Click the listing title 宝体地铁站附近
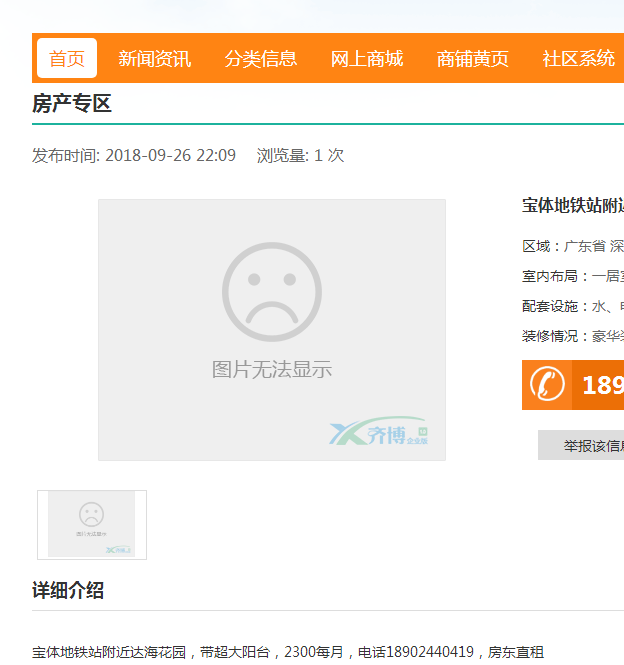Viewport: 624px width, 665px height. [573, 206]
